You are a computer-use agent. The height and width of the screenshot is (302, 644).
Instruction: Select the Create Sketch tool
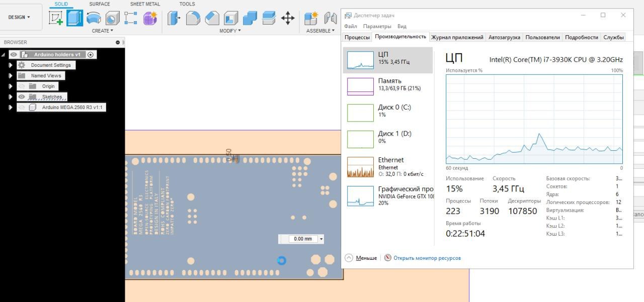coord(56,18)
